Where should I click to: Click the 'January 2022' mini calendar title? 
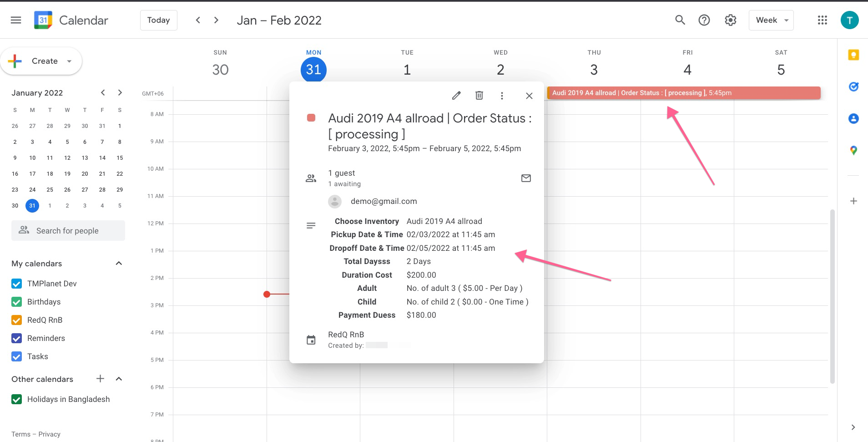(37, 93)
